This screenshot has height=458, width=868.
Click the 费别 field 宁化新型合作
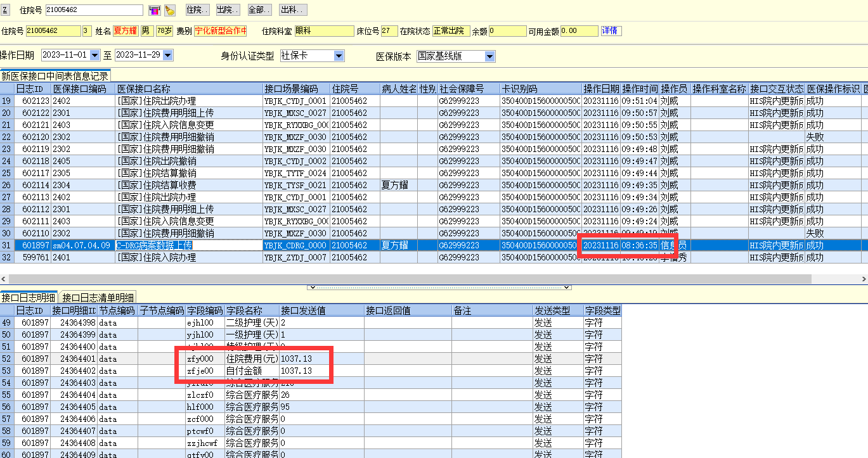(x=220, y=31)
